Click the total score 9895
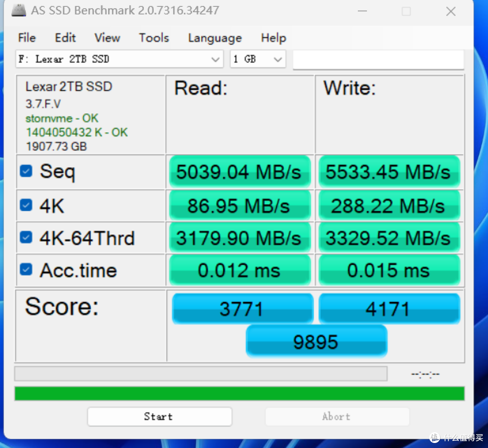 click(316, 341)
